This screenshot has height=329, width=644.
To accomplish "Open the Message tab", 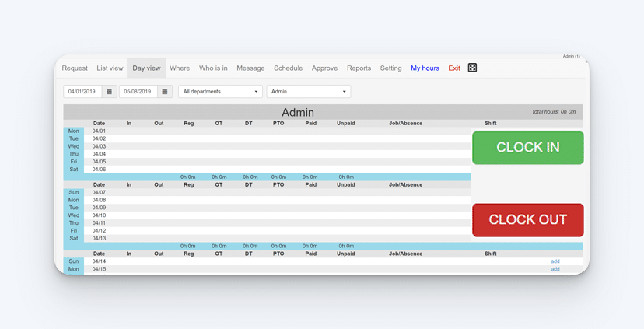I will [250, 68].
